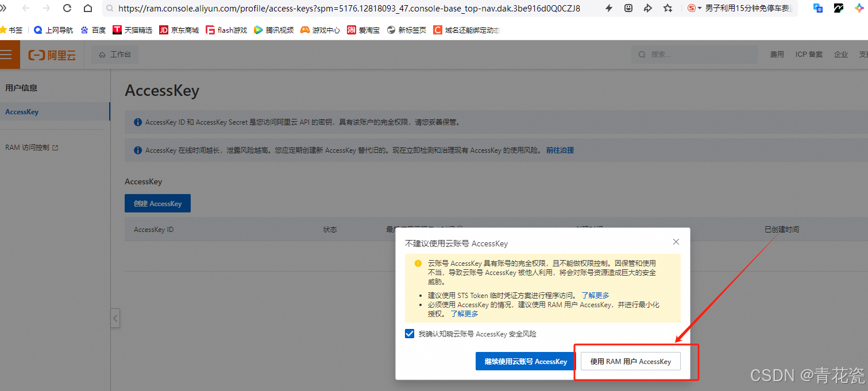Click the lightning speed-mode icon in address bar
Viewport: 868px width, 391px height.
click(609, 8)
